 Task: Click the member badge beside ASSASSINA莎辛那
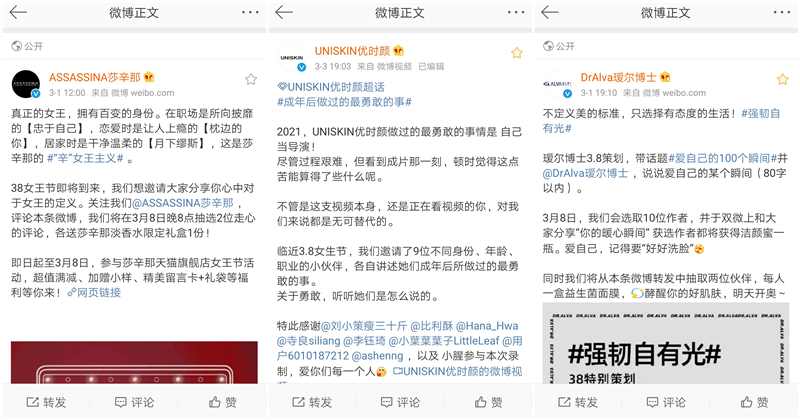click(x=149, y=77)
